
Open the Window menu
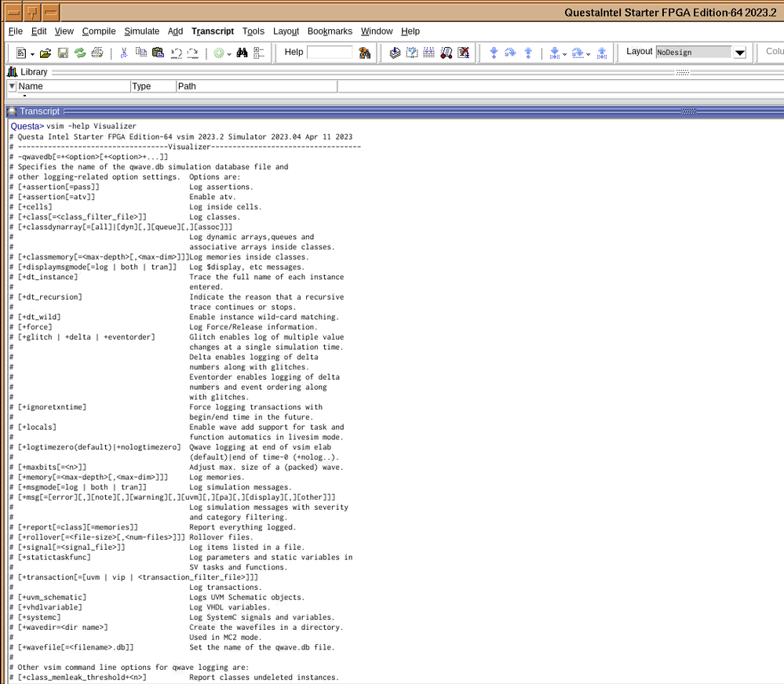click(x=377, y=31)
